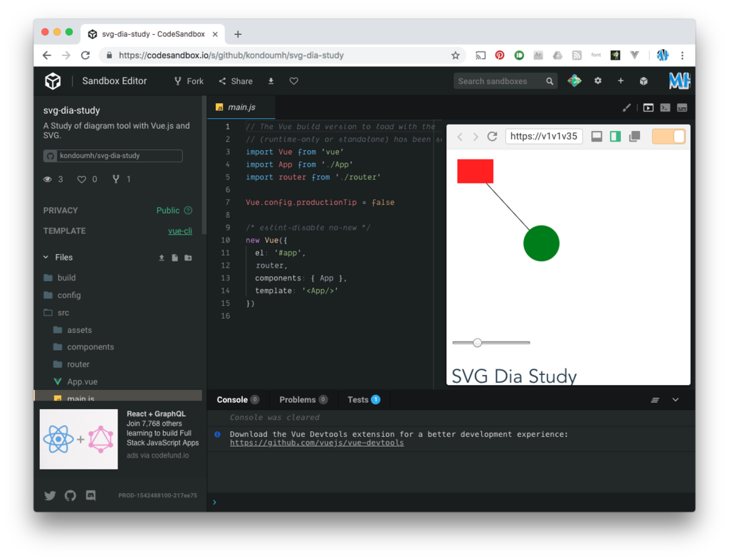Click the console input prompt

click(451, 502)
